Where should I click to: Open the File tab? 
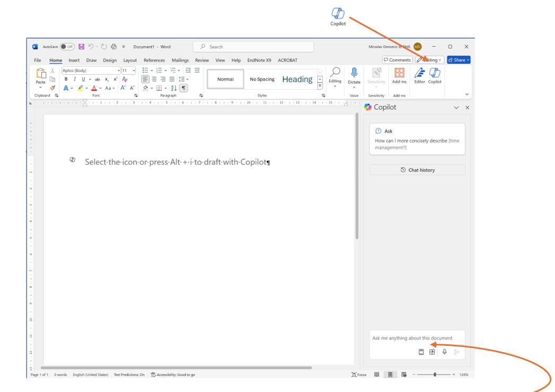tap(38, 60)
